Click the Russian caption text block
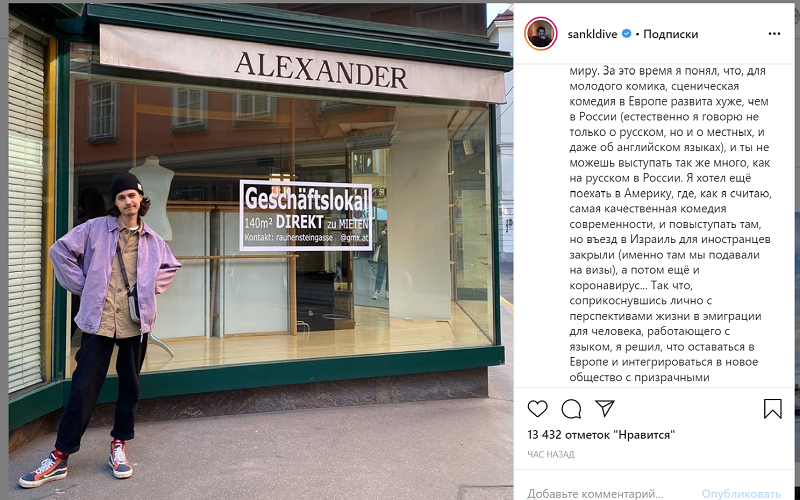Screen dimensions: 800x500 [x=670, y=224]
